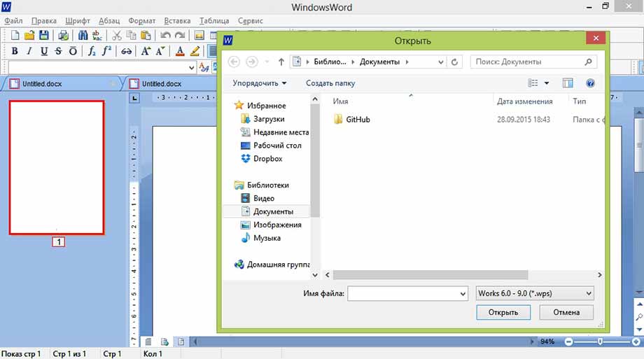Image resolution: width=644 pixels, height=359 pixels.
Task: Open the Файл menu
Action: 13,20
